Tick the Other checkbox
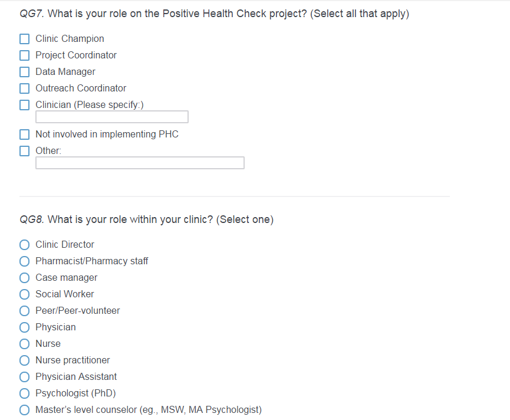 (25, 151)
